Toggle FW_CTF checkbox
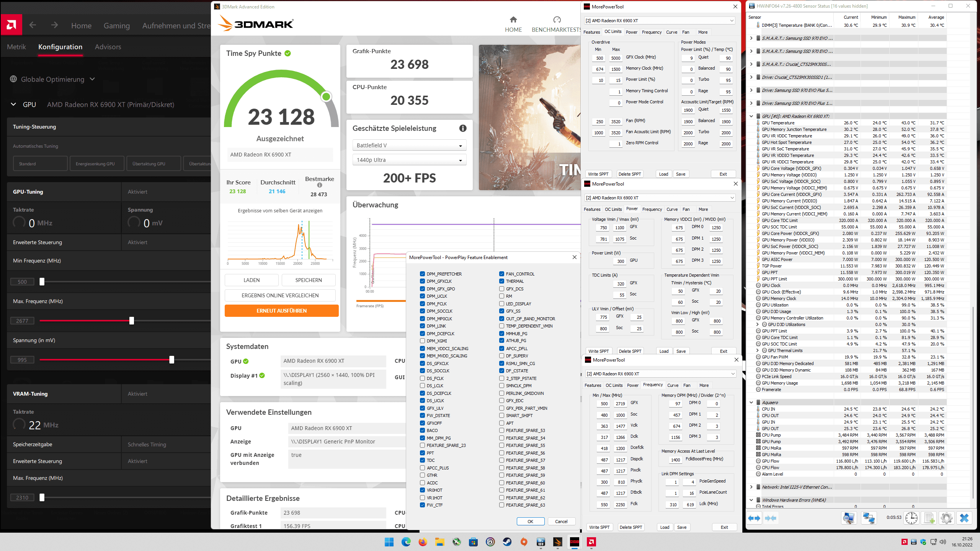Screen dimensions: 980x551 coord(422,505)
